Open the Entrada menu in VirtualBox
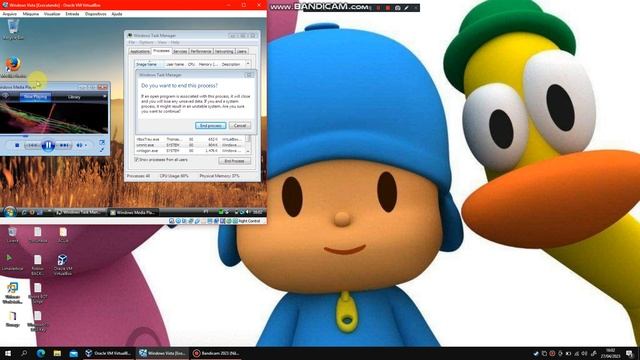 tap(72, 14)
